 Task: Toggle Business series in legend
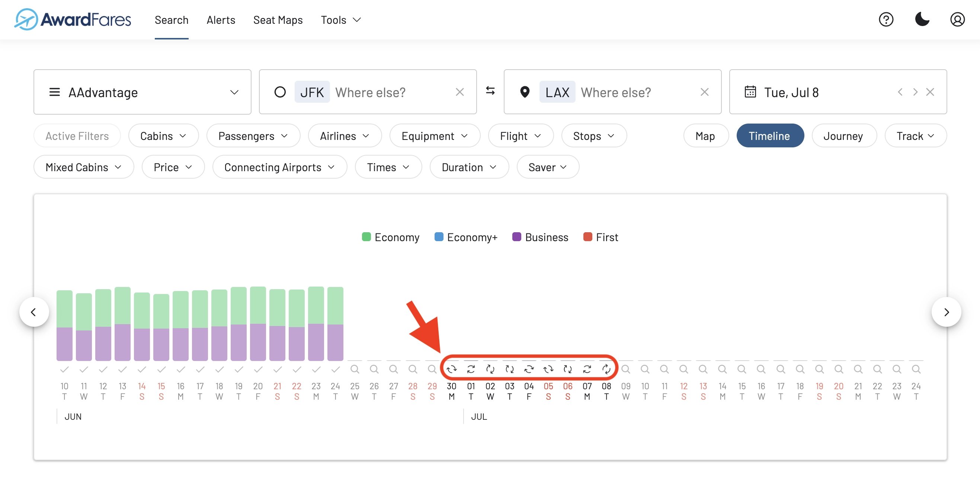(540, 237)
